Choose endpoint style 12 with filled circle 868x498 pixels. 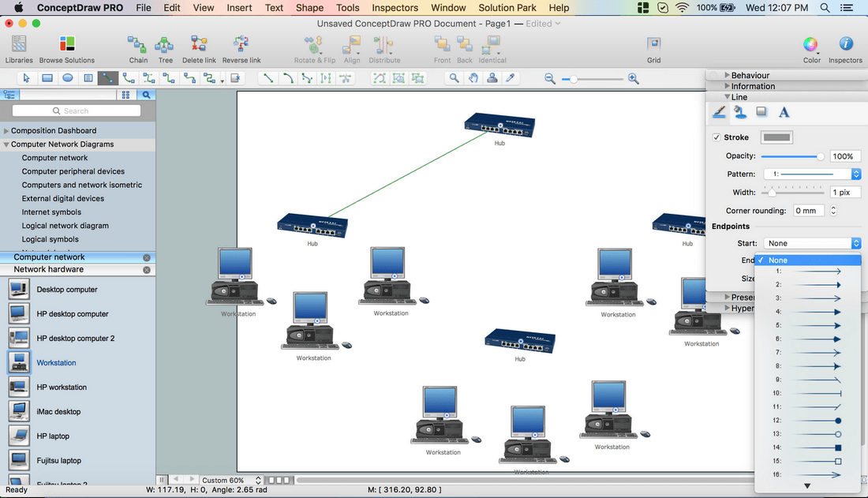(x=808, y=421)
